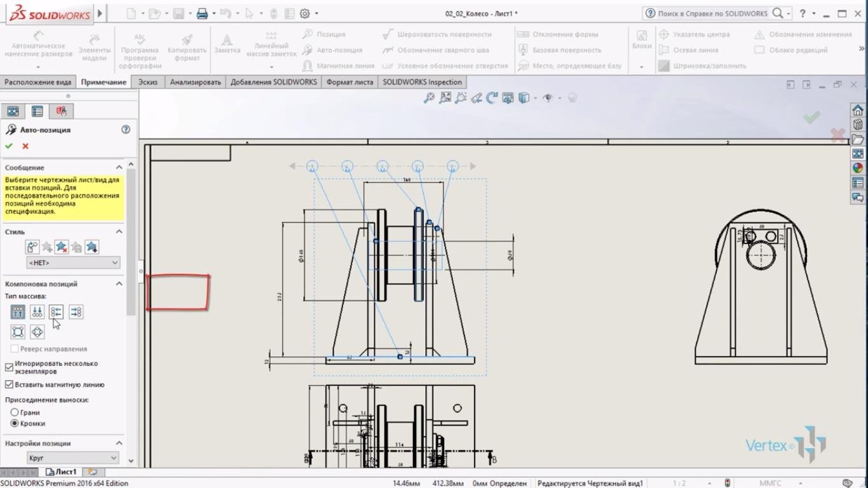This screenshot has height=488, width=868.
Task: Select the circular balloon layout pattern icon
Action: [x=37, y=332]
